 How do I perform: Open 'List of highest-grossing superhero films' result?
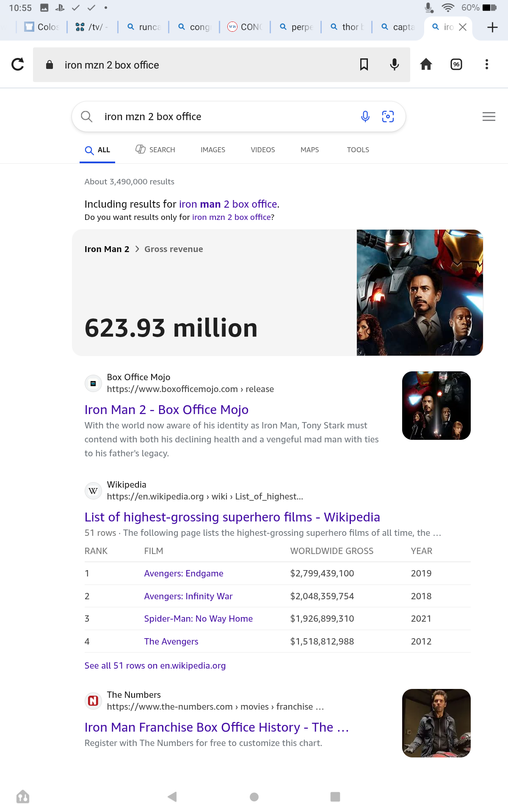click(x=232, y=517)
